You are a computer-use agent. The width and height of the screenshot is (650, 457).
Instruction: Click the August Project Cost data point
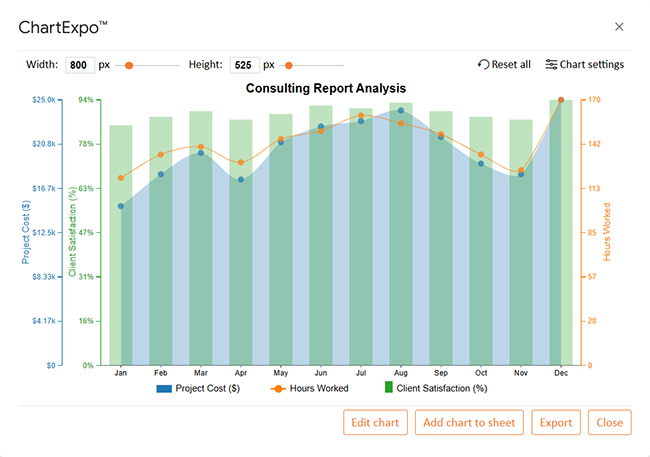point(400,111)
